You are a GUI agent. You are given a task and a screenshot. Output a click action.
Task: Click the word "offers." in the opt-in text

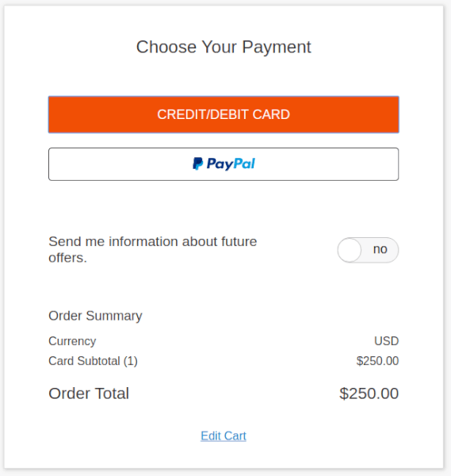67,258
